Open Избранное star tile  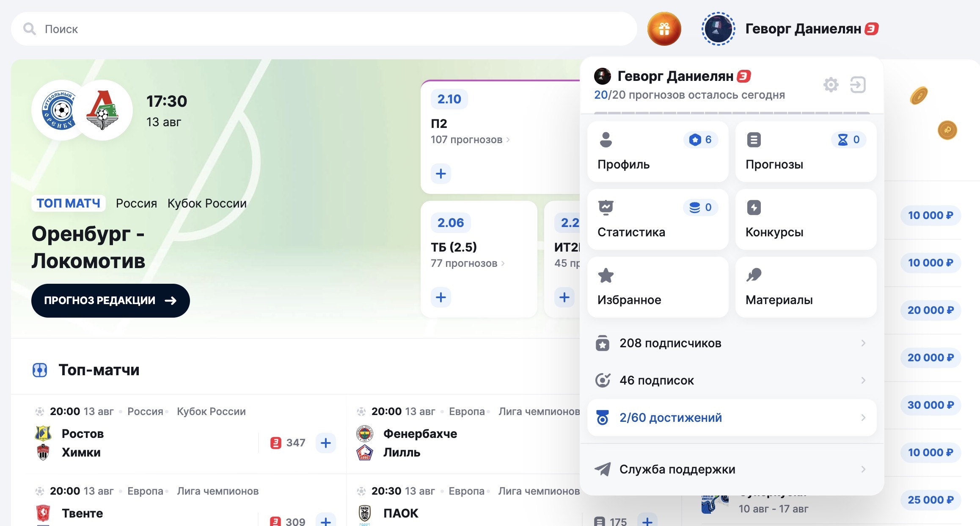coord(658,287)
